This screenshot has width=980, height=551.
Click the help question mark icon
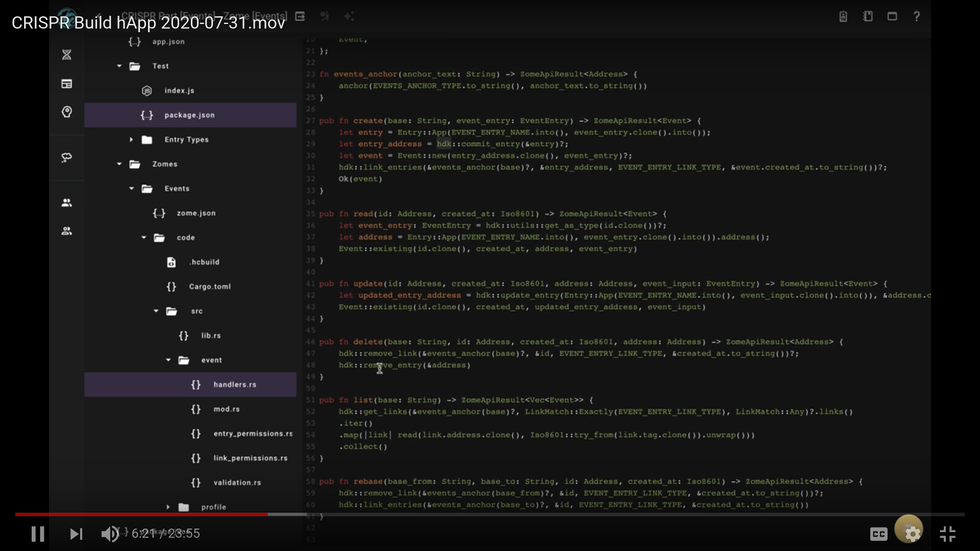916,16
